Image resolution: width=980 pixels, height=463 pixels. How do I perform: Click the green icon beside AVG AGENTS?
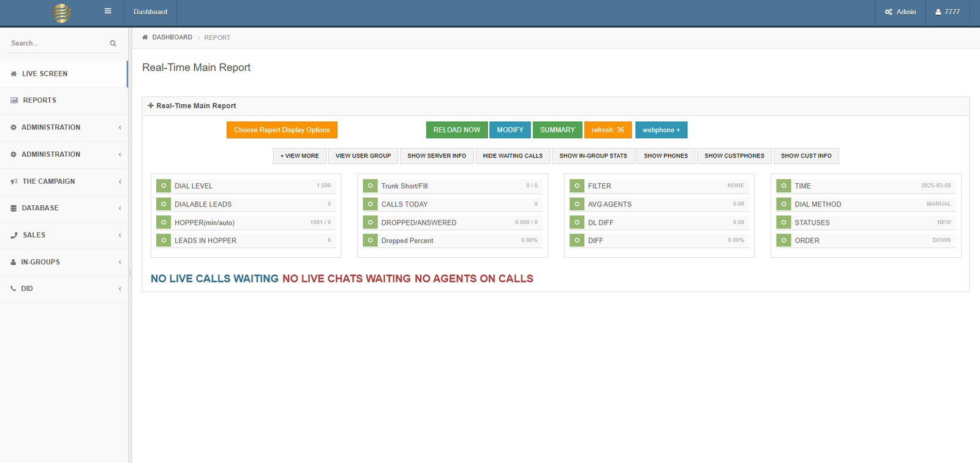pyautogui.click(x=577, y=204)
